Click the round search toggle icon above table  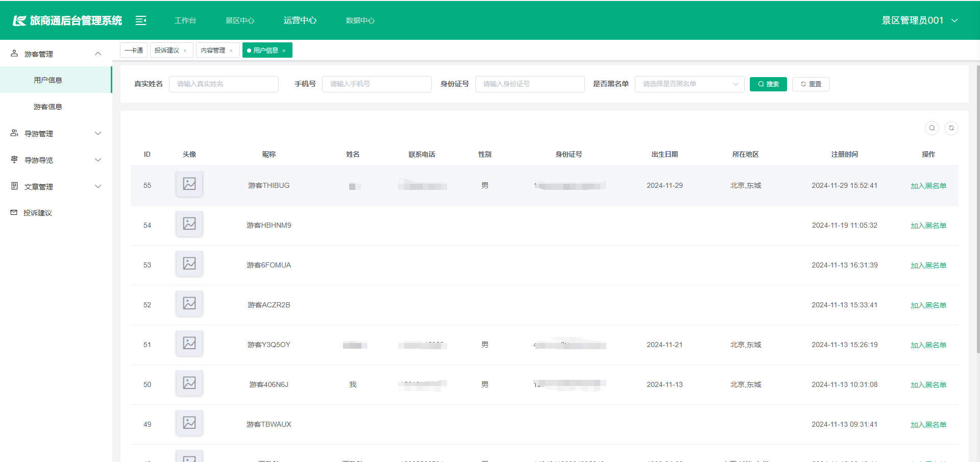tap(932, 128)
